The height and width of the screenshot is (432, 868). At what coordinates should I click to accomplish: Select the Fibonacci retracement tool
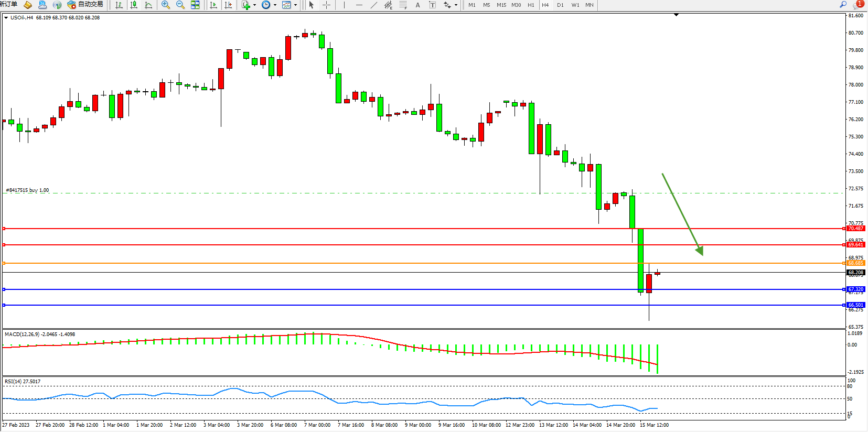[403, 5]
